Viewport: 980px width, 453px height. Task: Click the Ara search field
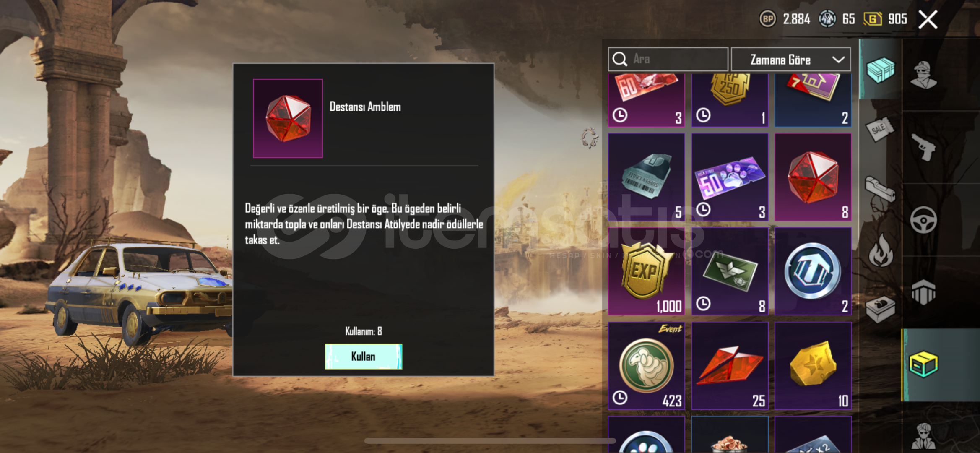(668, 59)
